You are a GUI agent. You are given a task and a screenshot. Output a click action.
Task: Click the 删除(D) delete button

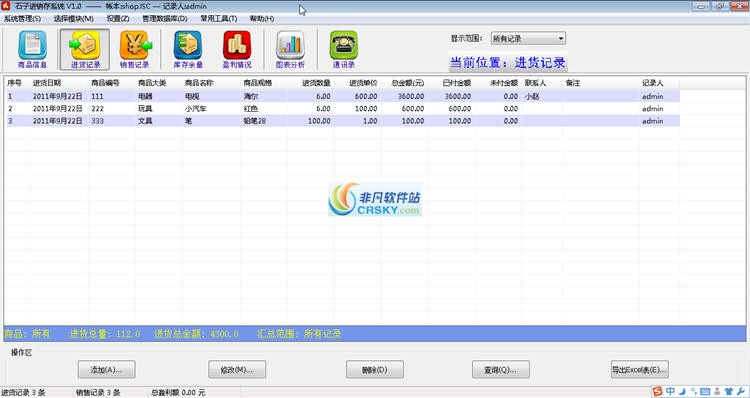(x=375, y=369)
